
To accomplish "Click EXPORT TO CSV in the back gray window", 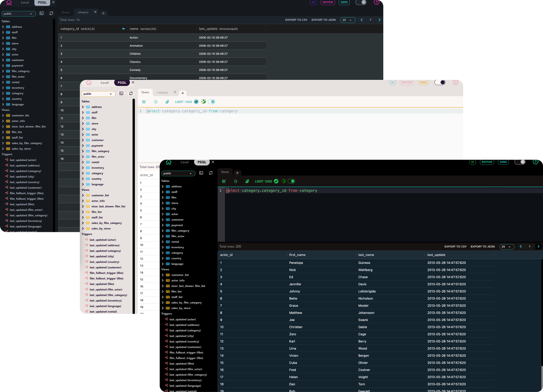I will point(296,20).
